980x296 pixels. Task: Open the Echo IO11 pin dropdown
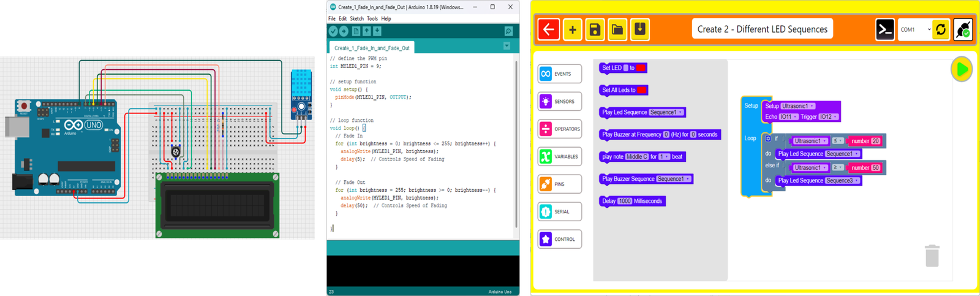coord(788,116)
